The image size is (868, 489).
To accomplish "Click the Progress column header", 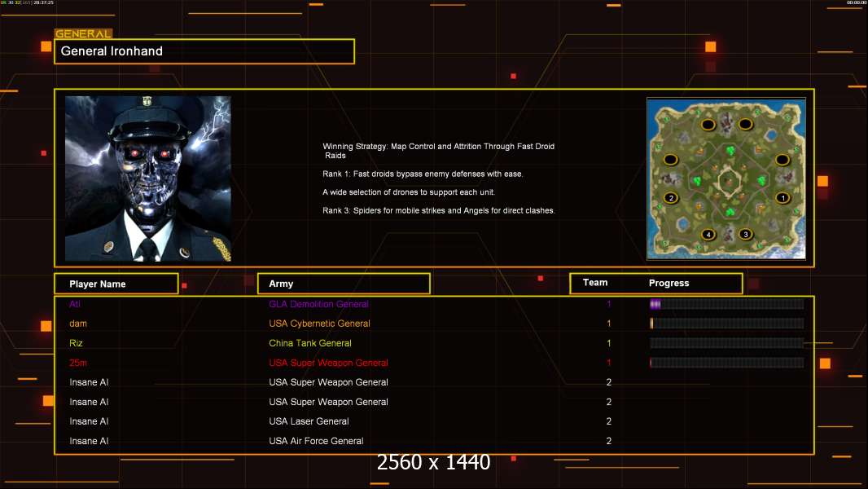I will (x=669, y=284).
